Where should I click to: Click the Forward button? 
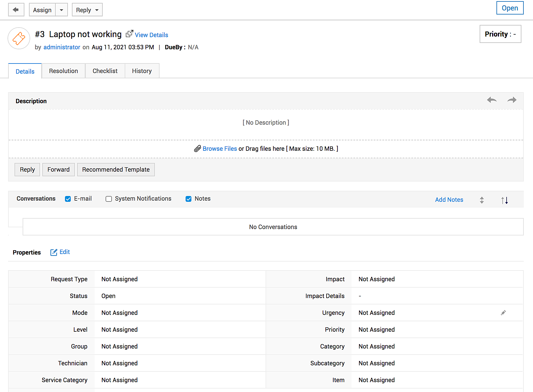59,170
